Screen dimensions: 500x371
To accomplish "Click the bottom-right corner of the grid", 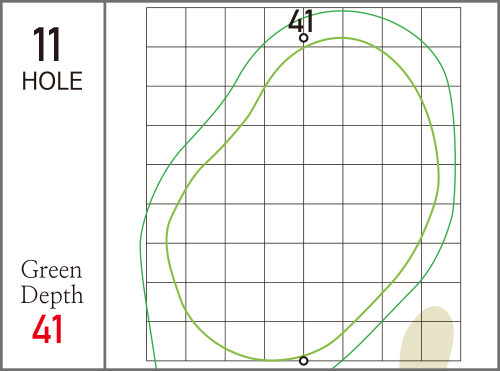I will pos(461,361).
